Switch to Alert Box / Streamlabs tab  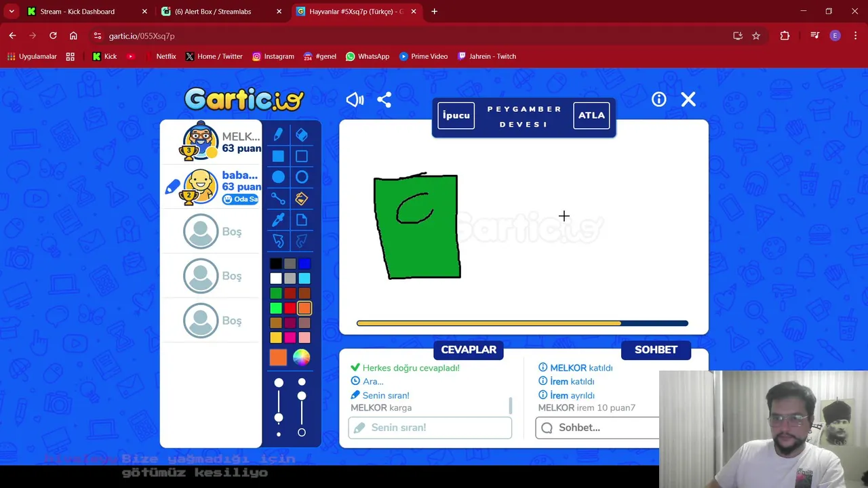[222, 12]
